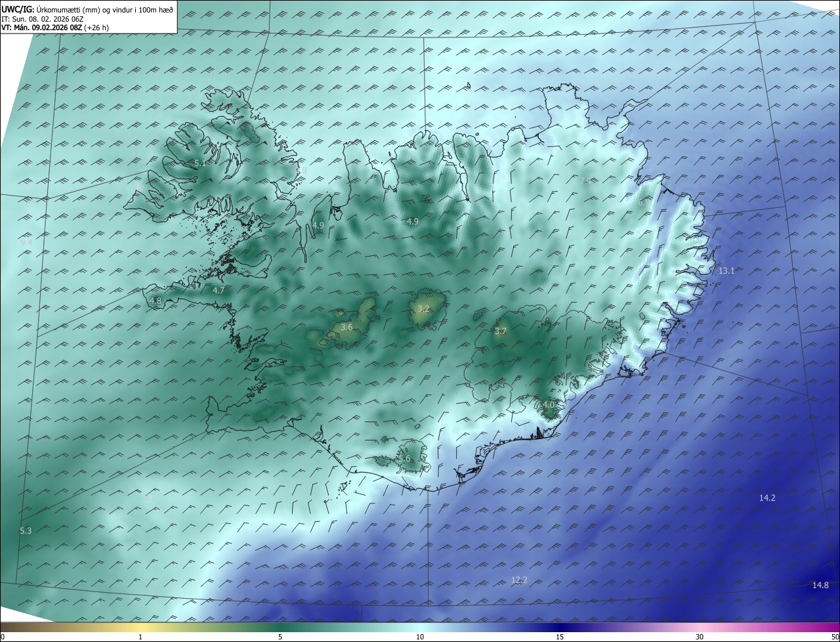Click the 3.7 precipitation value label
The width and height of the screenshot is (840, 642).
click(501, 332)
